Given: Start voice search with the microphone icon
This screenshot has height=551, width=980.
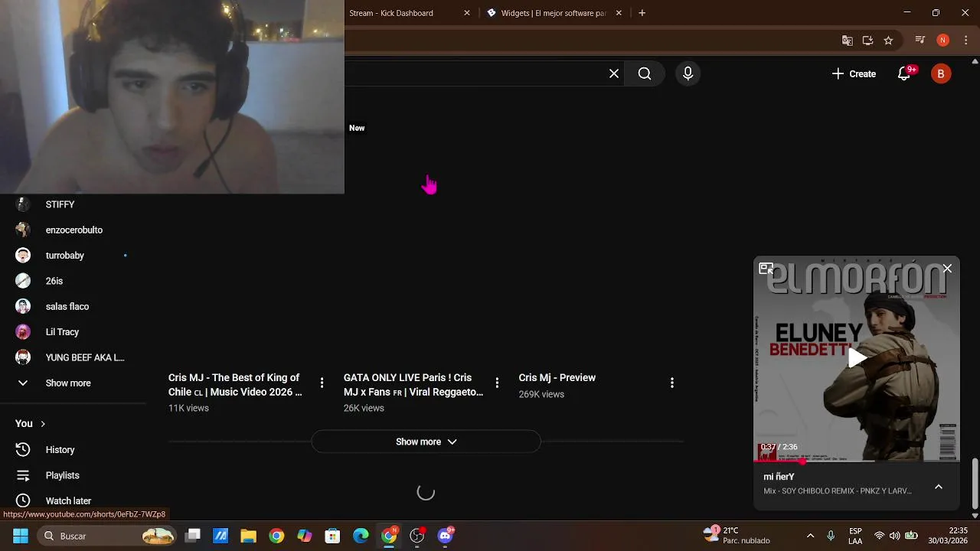Looking at the screenshot, I should click(x=688, y=73).
